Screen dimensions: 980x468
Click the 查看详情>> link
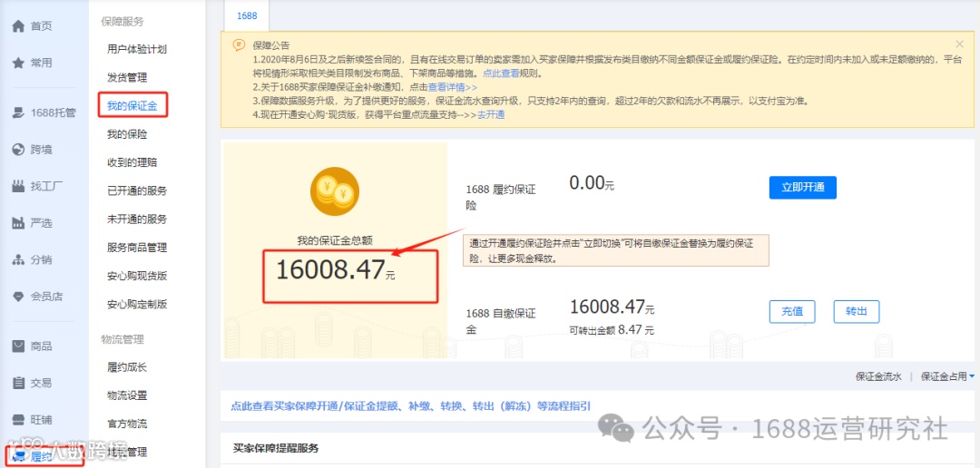pyautogui.click(x=453, y=87)
